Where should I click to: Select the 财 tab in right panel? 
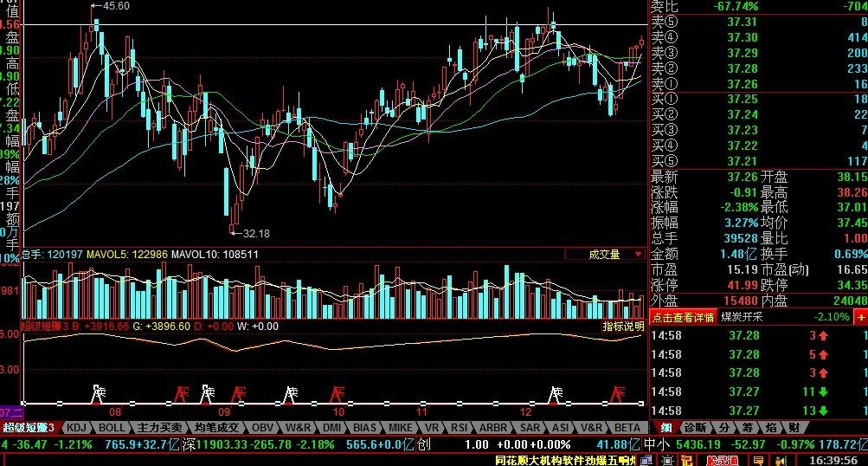pyautogui.click(x=794, y=428)
